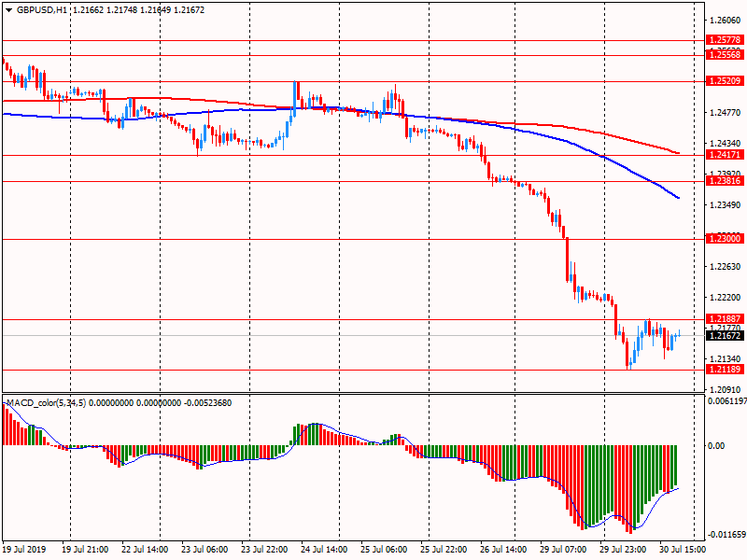Click the 23 Jul 06:00 time label
The image size is (747, 560).
204,550
